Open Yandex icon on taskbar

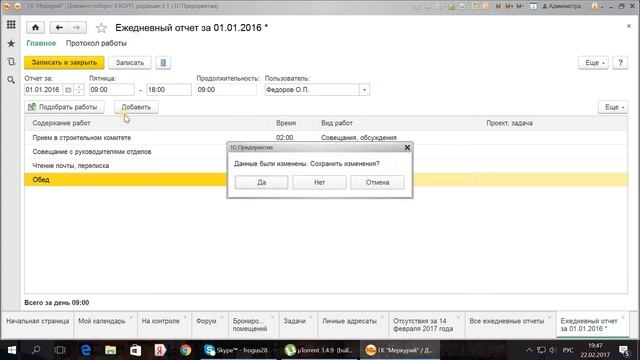pyautogui.click(x=160, y=350)
